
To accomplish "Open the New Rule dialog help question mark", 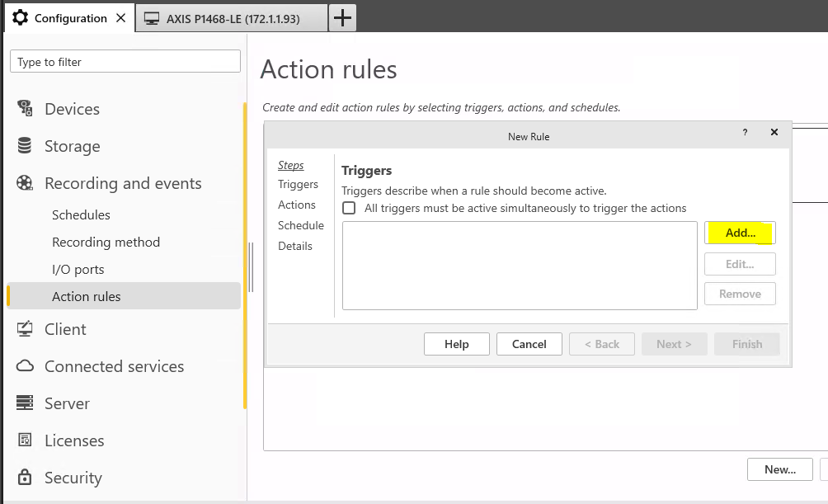I will [745, 132].
